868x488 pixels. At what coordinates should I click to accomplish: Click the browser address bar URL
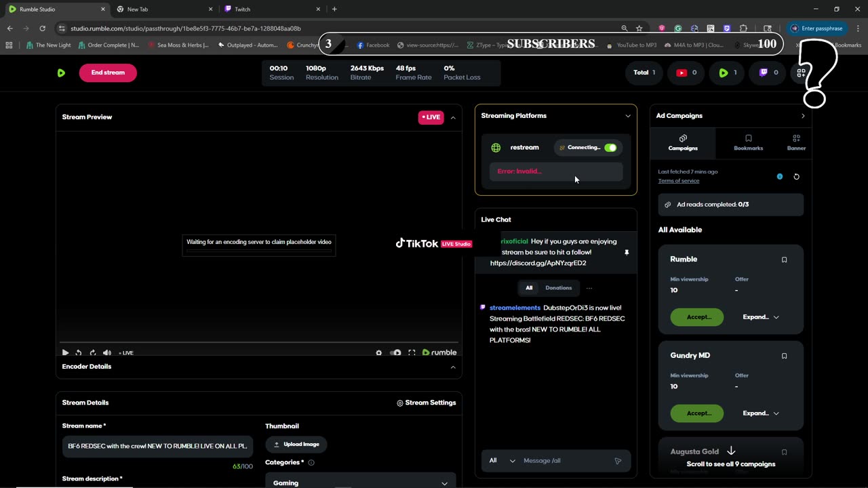coord(186,28)
